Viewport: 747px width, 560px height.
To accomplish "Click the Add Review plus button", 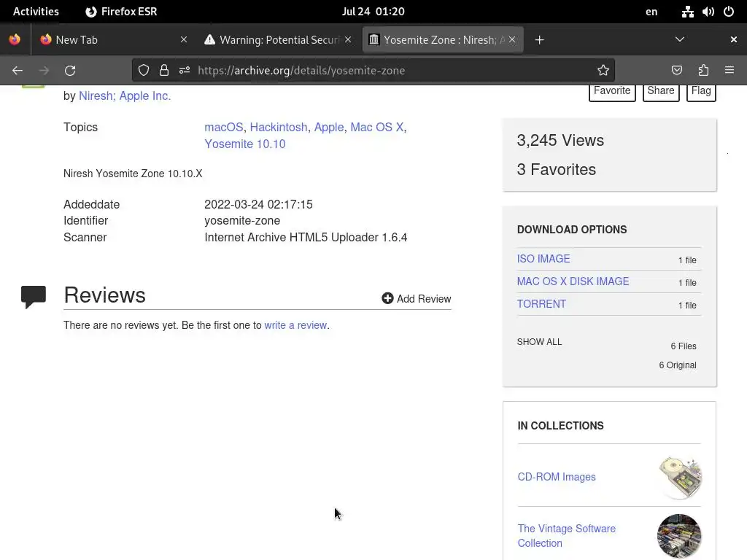I will click(417, 298).
